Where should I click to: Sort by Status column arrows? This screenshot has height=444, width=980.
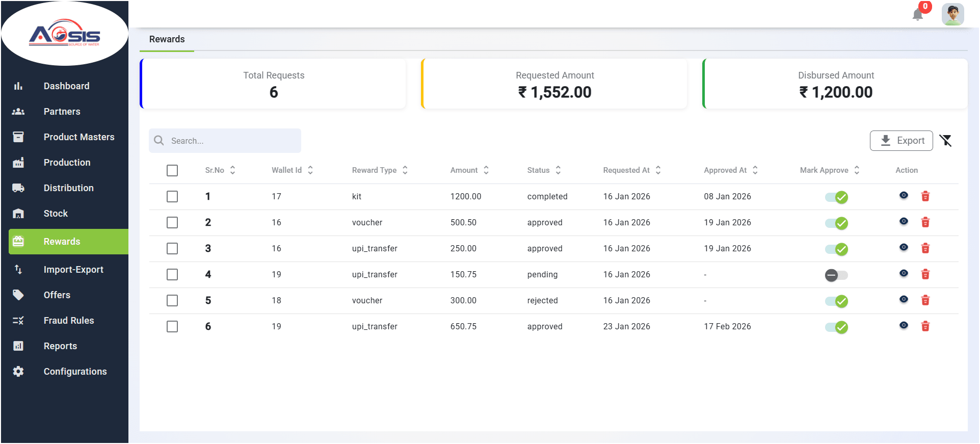tap(558, 170)
